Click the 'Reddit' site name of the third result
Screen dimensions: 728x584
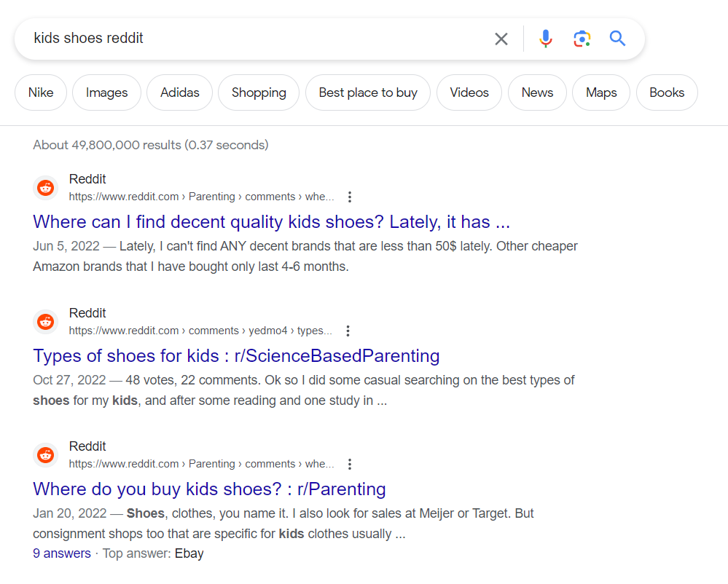click(87, 446)
